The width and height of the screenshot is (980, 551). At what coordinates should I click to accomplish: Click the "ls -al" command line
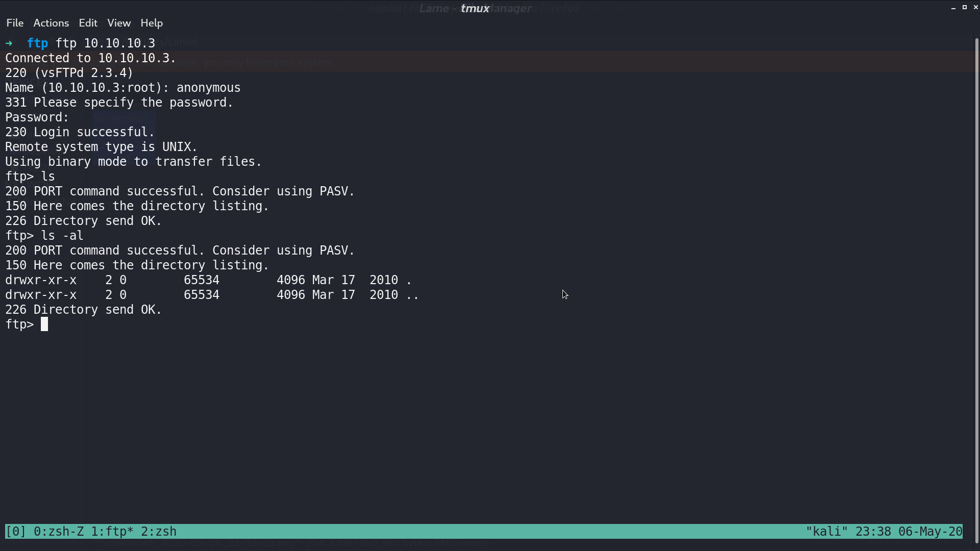(x=44, y=236)
